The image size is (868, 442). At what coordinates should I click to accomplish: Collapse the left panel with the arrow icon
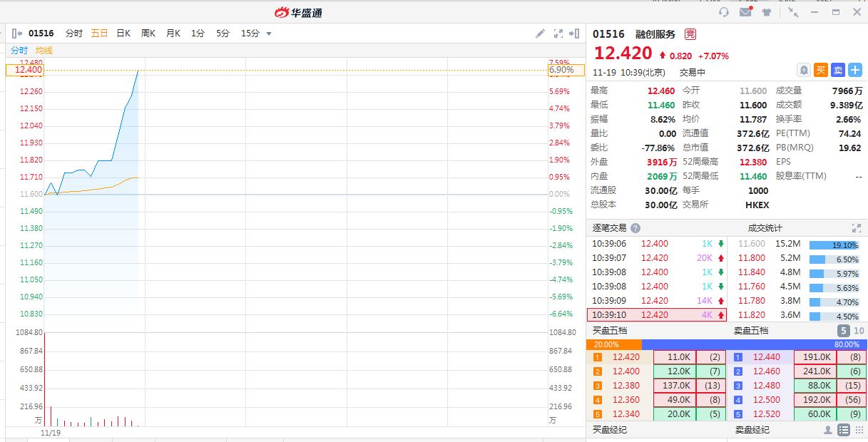[x=17, y=34]
